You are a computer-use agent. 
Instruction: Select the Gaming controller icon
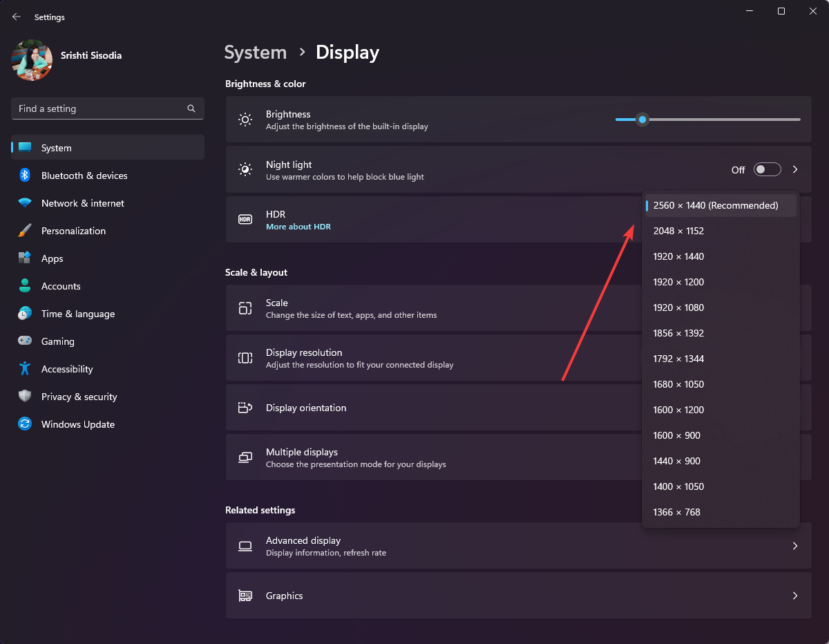coord(25,341)
